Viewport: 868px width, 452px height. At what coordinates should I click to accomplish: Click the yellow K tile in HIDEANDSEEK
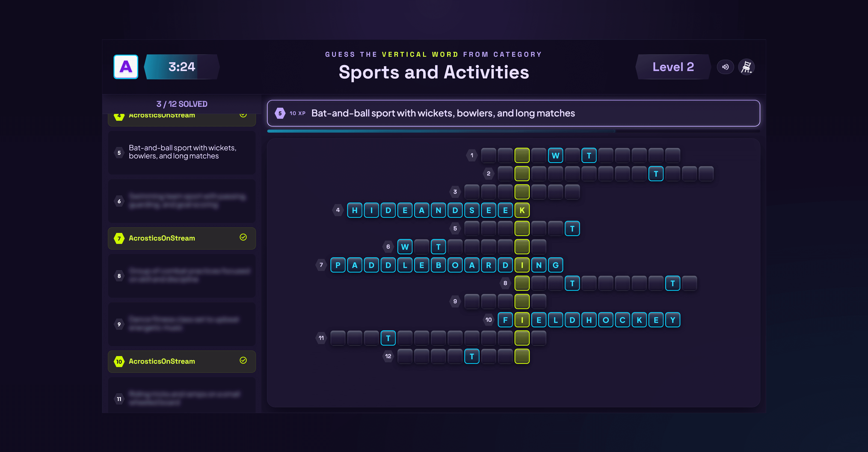[522, 210]
